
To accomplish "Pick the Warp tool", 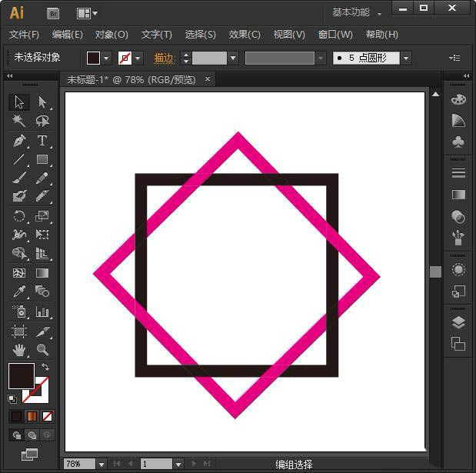I will pyautogui.click(x=19, y=235).
